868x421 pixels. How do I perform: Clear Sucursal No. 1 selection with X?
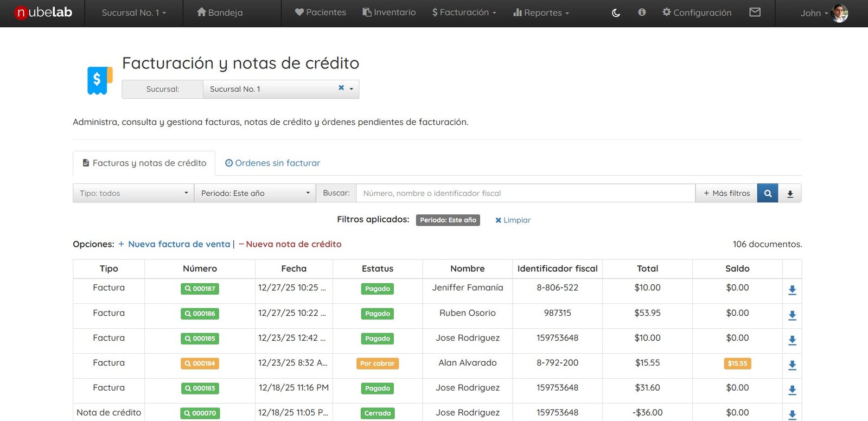click(341, 88)
